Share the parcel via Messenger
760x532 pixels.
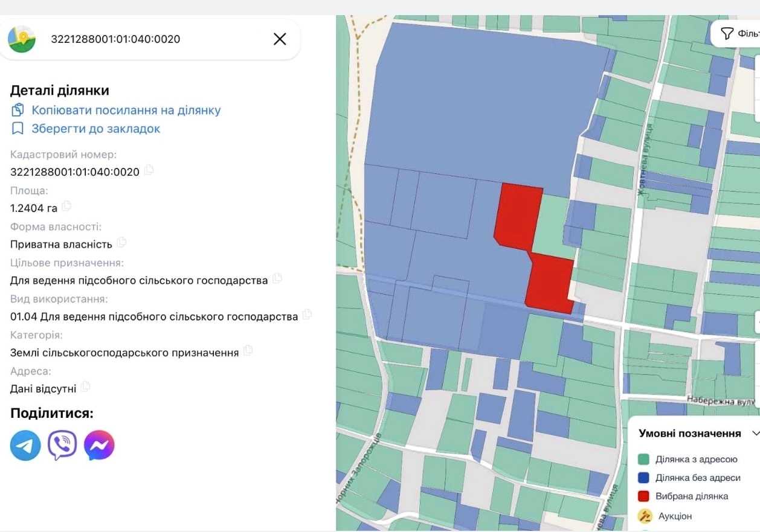(x=99, y=446)
